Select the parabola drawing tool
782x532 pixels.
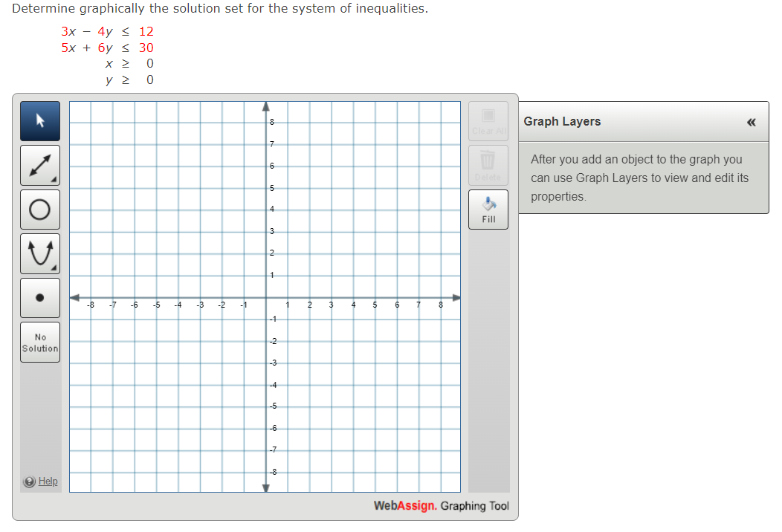tap(39, 253)
